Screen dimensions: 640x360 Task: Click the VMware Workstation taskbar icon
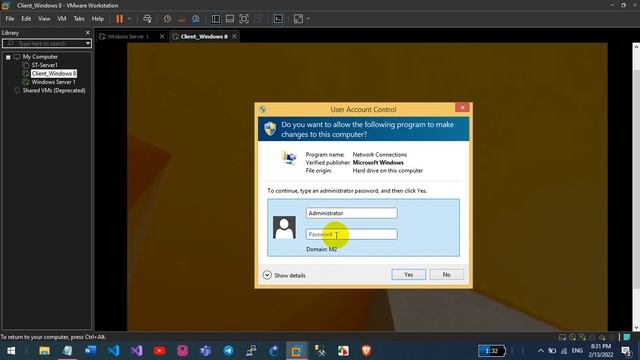tap(297, 351)
